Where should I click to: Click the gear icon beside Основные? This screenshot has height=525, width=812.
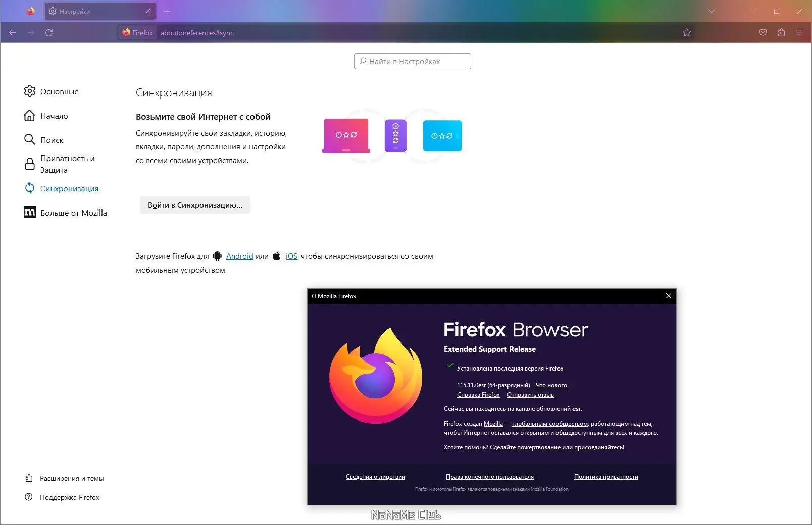pos(30,91)
